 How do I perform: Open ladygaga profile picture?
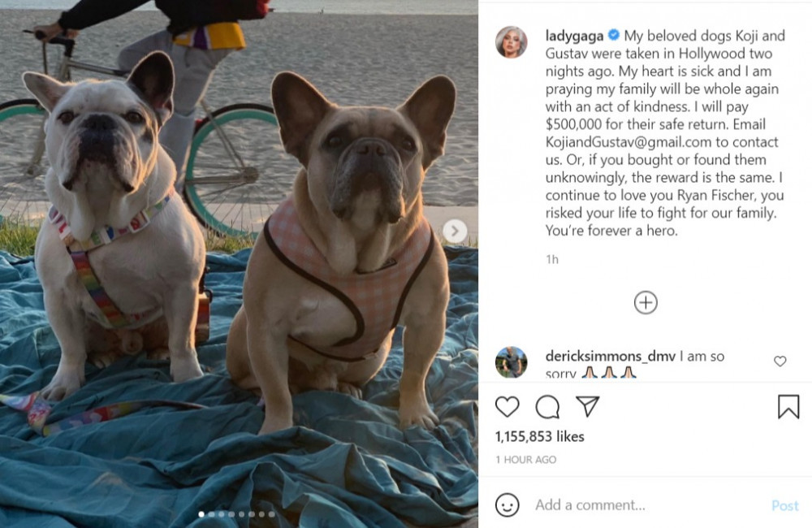tap(511, 41)
